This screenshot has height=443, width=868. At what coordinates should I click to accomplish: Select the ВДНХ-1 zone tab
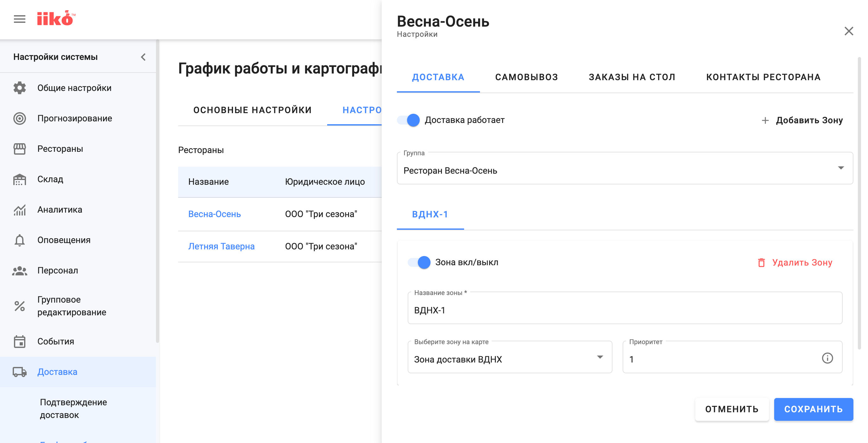pos(430,214)
